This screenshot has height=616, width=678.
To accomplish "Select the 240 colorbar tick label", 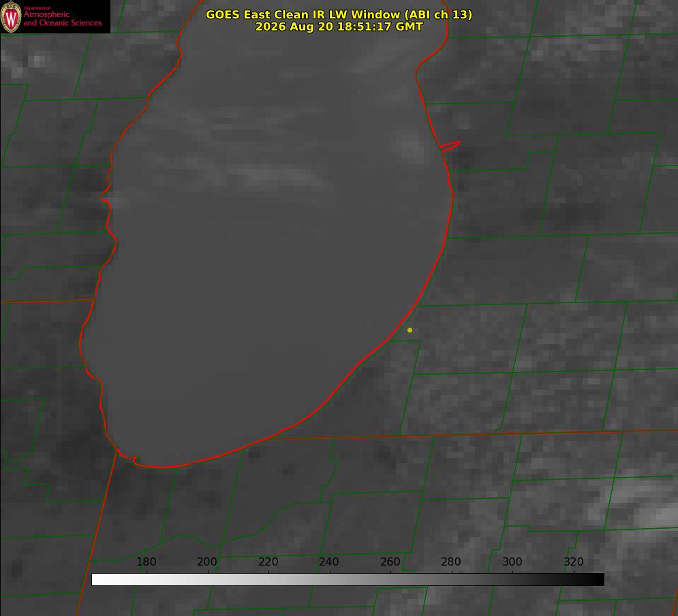I will pyautogui.click(x=329, y=561).
